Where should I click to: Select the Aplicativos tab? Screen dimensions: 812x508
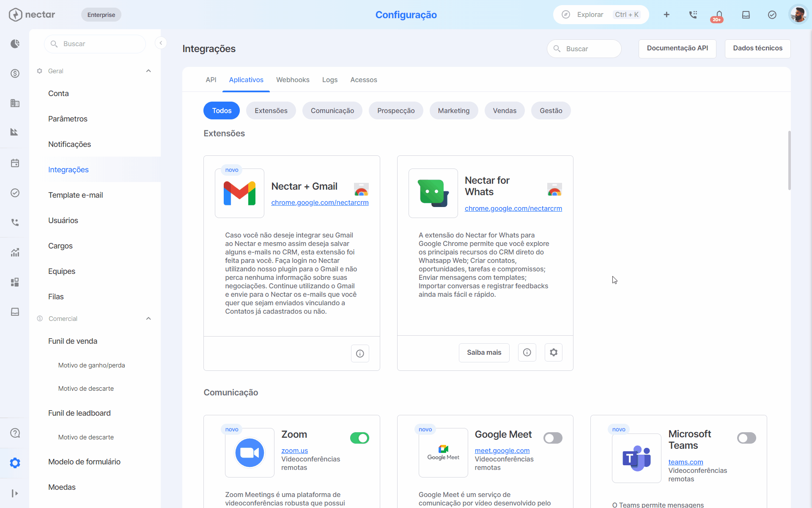coord(246,80)
